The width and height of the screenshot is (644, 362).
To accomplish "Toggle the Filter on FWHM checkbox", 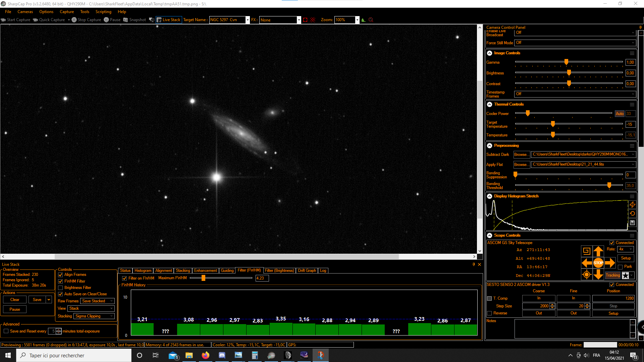I will (124, 279).
